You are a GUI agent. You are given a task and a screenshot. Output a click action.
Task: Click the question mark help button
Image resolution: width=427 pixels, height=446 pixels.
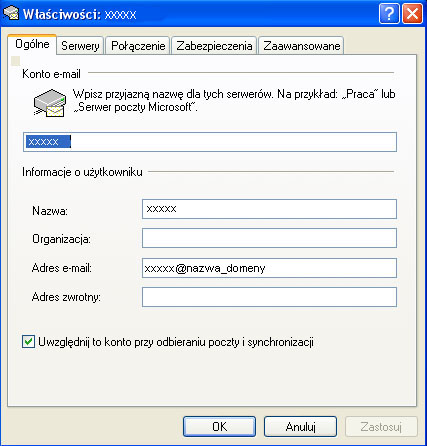pos(389,14)
